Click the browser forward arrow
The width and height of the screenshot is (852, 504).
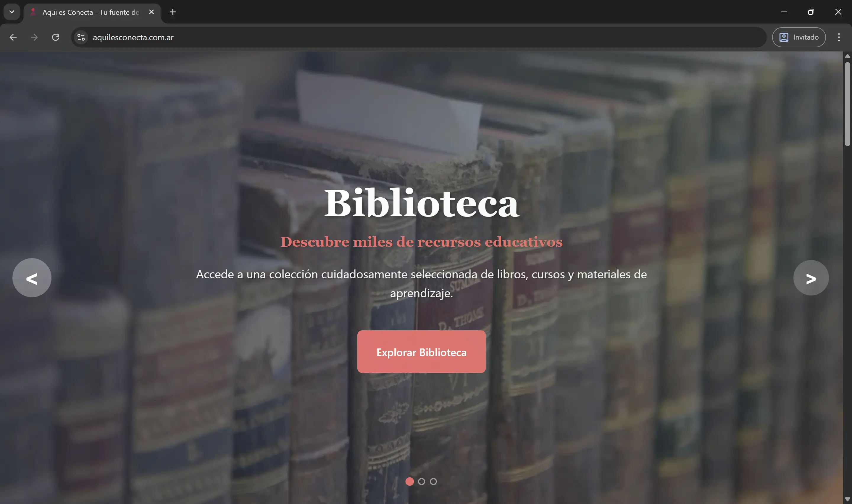[x=34, y=37]
